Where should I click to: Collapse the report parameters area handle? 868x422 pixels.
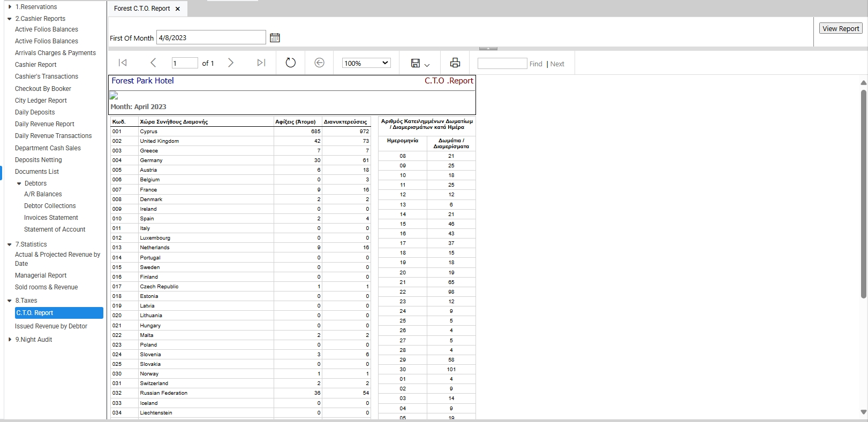488,49
